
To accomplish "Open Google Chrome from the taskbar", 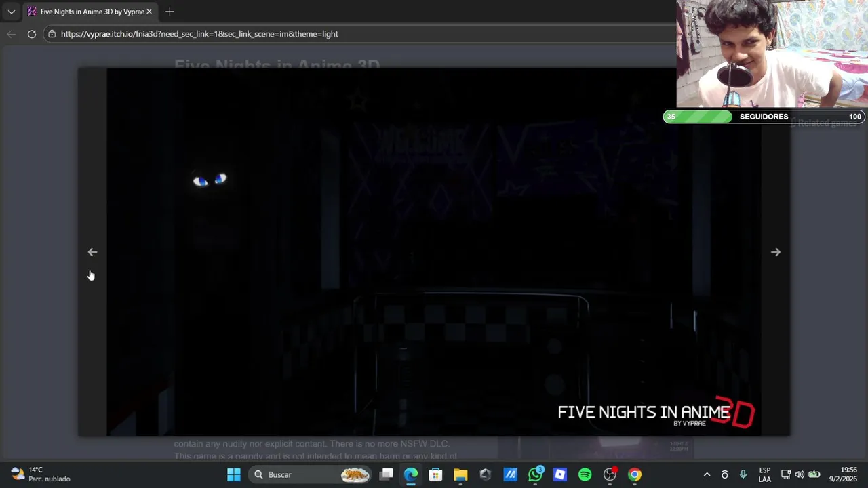I will click(x=634, y=474).
